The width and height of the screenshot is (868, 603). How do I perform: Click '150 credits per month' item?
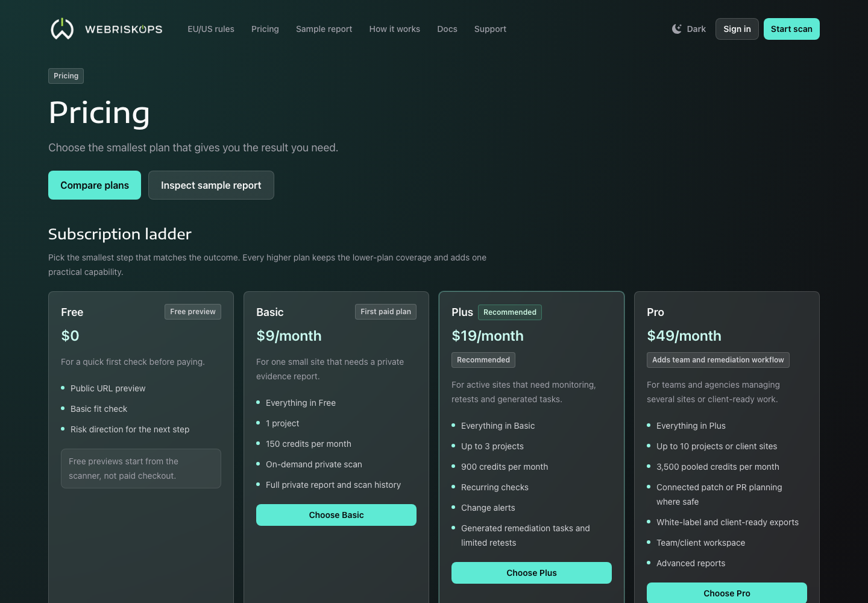(x=309, y=444)
